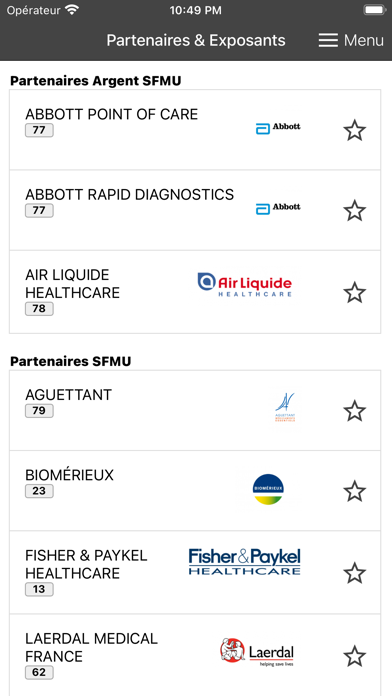Mark Aguettant as favorite using star
The image size is (392, 696).
click(x=354, y=411)
